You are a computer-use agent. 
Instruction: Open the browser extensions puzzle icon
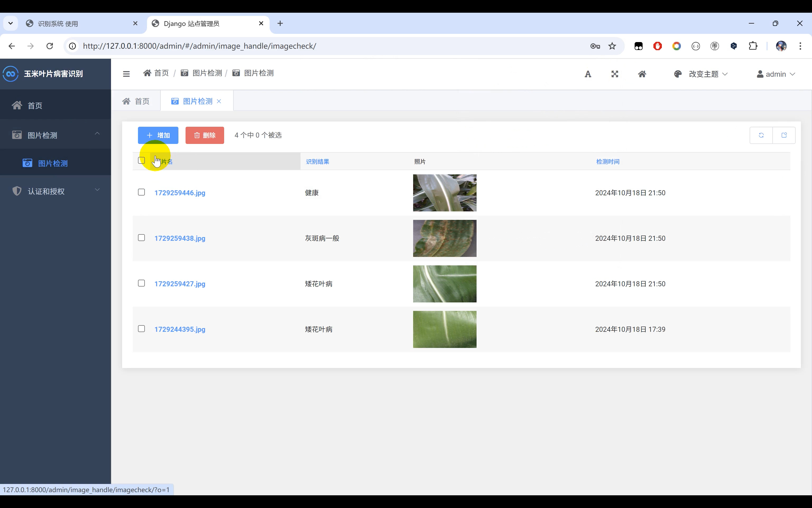click(x=753, y=46)
